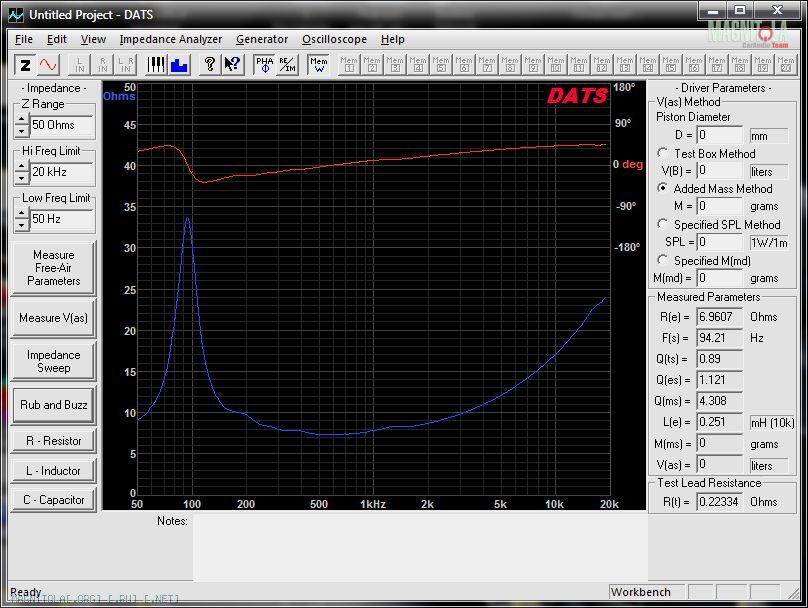The width and height of the screenshot is (808, 608).
Task: Toggle the RE/IM display icon
Action: (x=287, y=65)
